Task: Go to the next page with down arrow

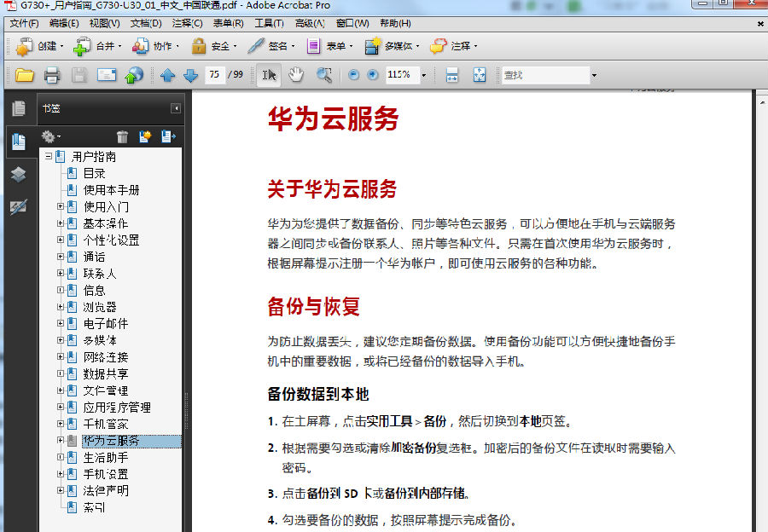Action: (189, 75)
